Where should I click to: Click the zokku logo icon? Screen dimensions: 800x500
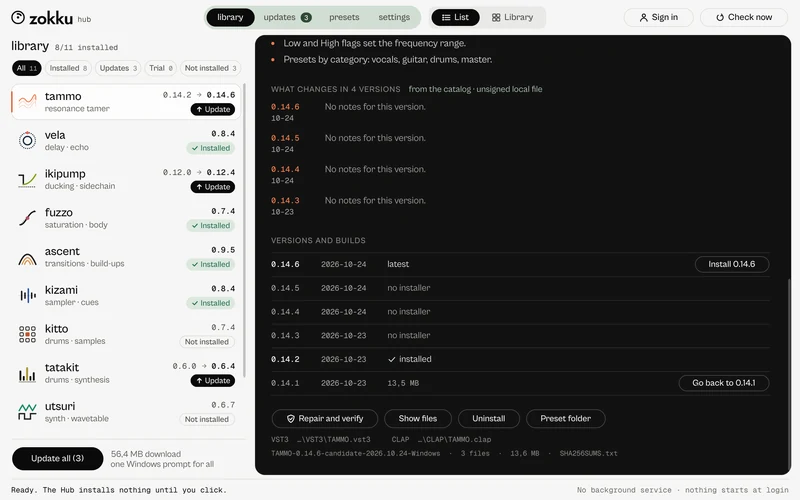tap(18, 18)
